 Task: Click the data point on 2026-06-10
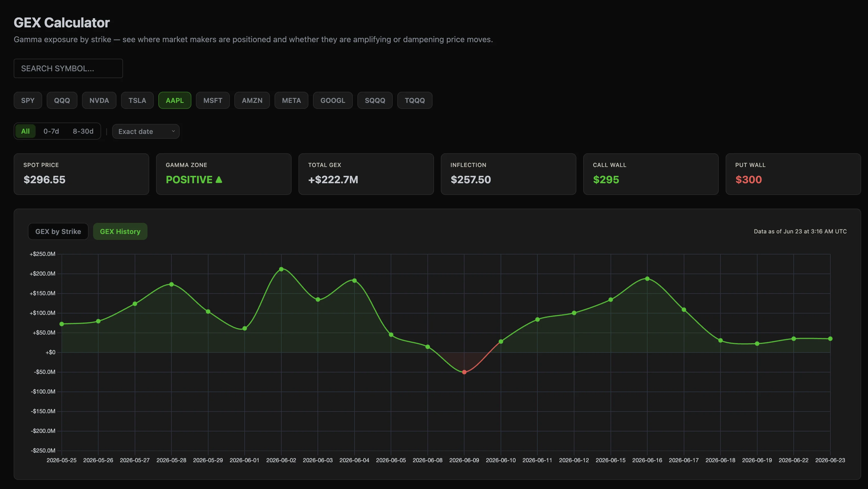(501, 342)
